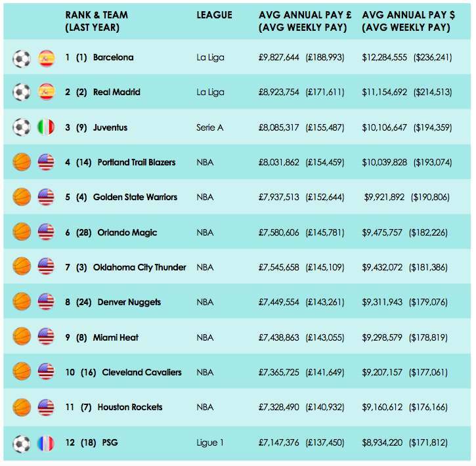Image resolution: width=476 pixels, height=466 pixels.
Task: Click Barcelona's £9,827,644 annual pay value
Action: click(278, 57)
